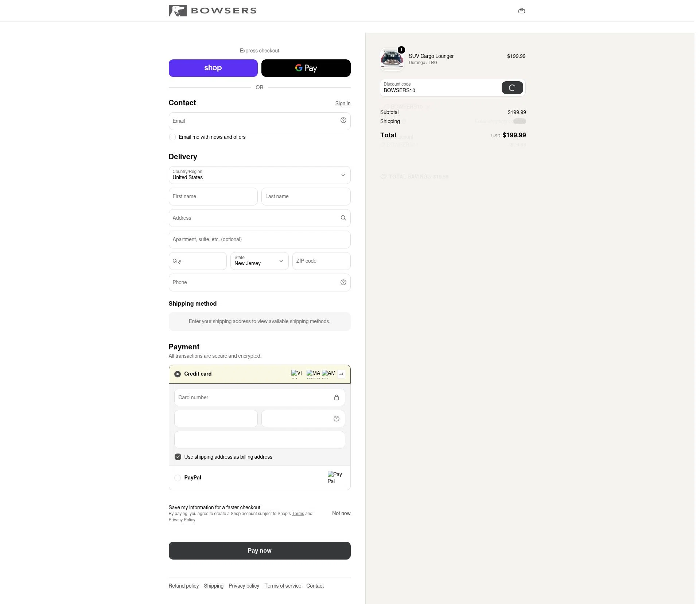
Task: Pay with the Shop express checkout button
Action: click(x=213, y=68)
